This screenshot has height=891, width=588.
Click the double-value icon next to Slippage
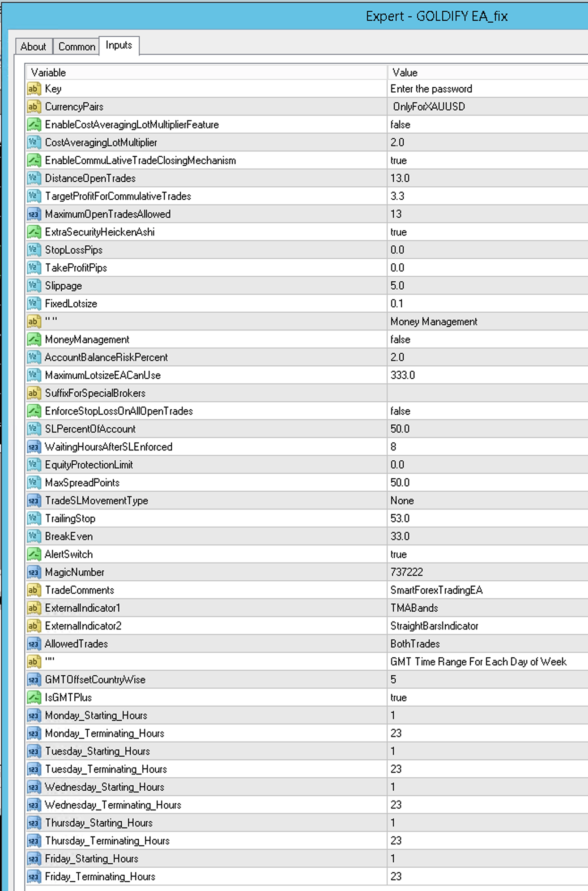[34, 286]
